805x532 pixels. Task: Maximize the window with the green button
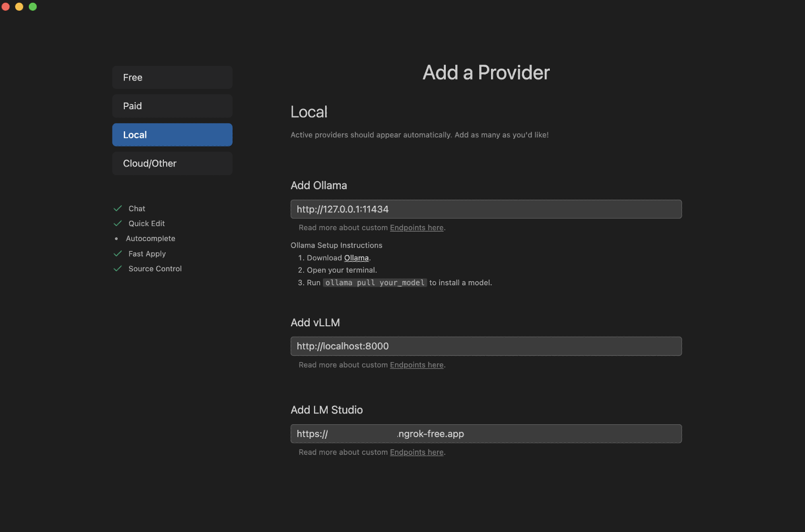33,7
